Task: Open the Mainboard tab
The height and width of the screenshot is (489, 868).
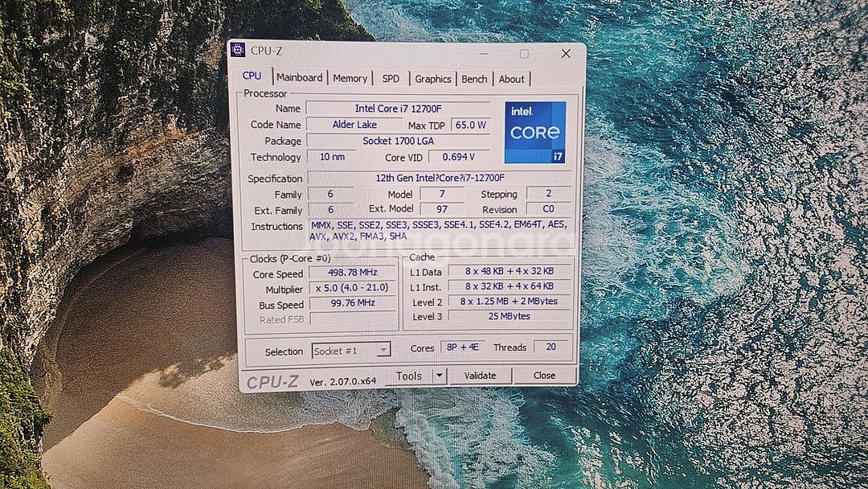Action: pos(300,78)
